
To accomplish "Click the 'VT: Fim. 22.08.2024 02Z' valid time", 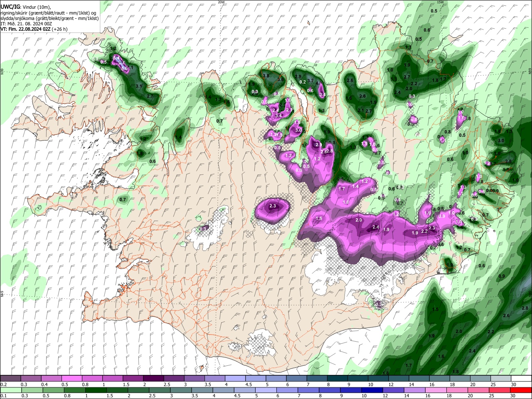I will click(x=25, y=29).
